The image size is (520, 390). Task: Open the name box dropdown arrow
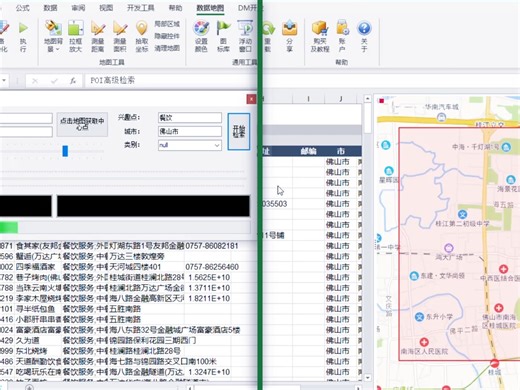coord(4,80)
